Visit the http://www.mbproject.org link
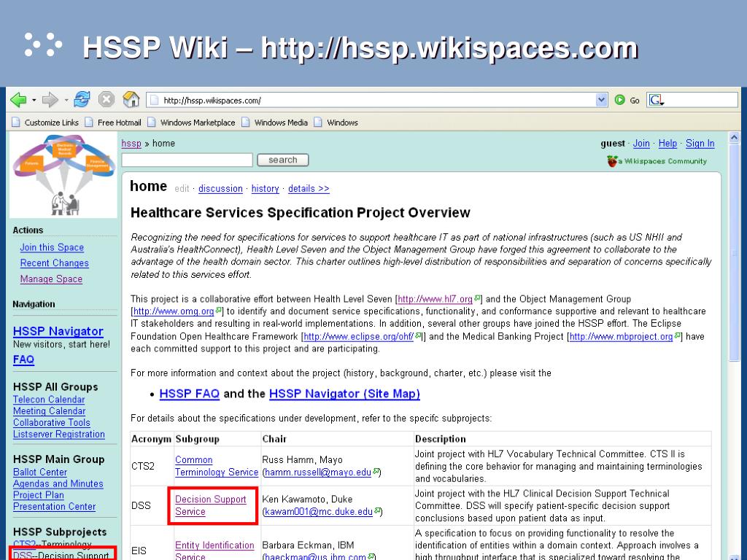Viewport: 747px width, 560px height. (x=622, y=336)
